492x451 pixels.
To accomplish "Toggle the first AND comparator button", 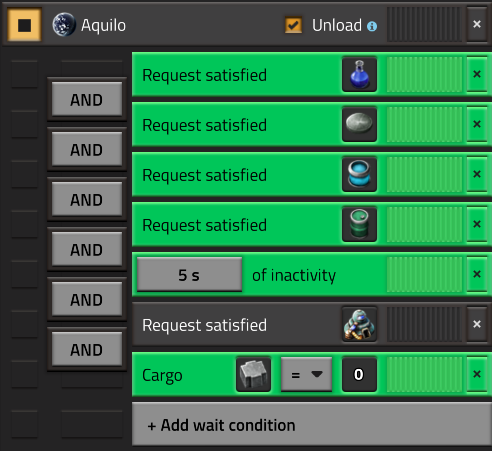I will point(87,100).
